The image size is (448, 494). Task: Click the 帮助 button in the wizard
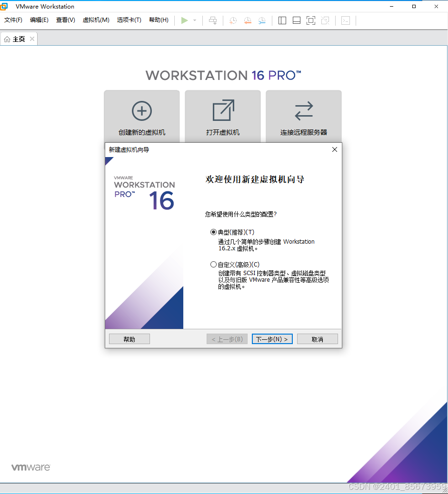click(x=129, y=339)
